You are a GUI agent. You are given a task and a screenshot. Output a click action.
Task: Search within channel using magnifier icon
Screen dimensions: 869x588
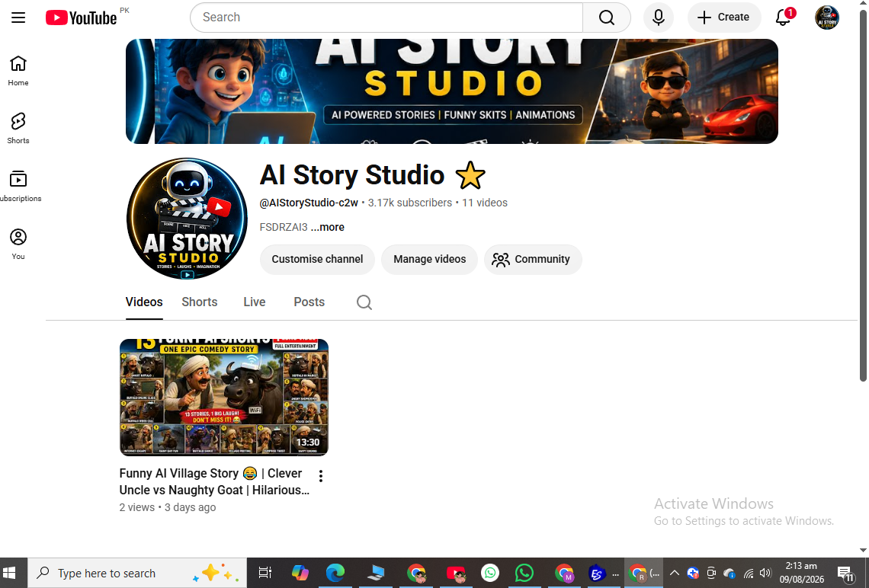364,302
